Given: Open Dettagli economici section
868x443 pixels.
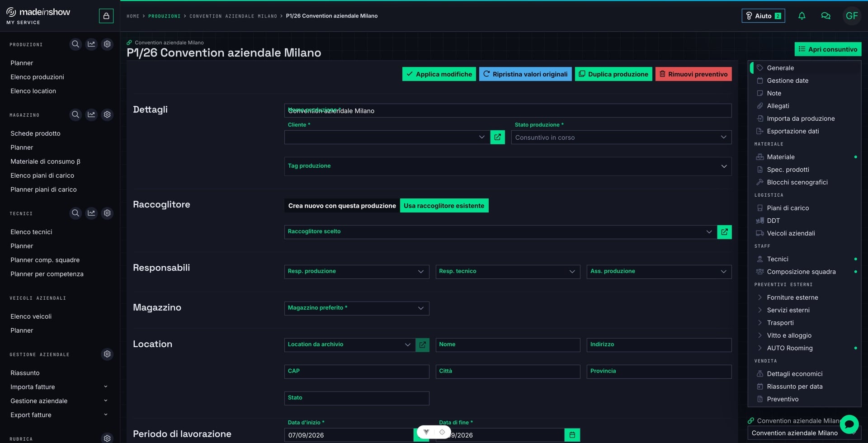Looking at the screenshot, I should 805,374.
